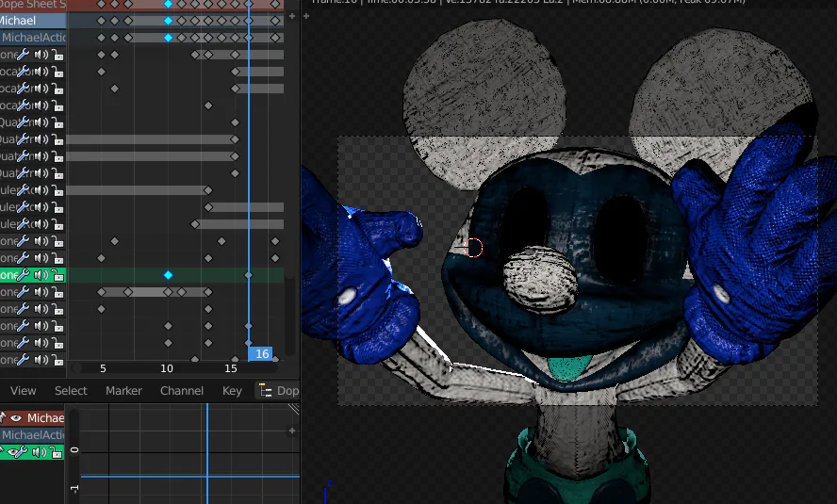Show the dope sheet sidebar with plus icon
Screen dimensions: 837x504
[292, 17]
